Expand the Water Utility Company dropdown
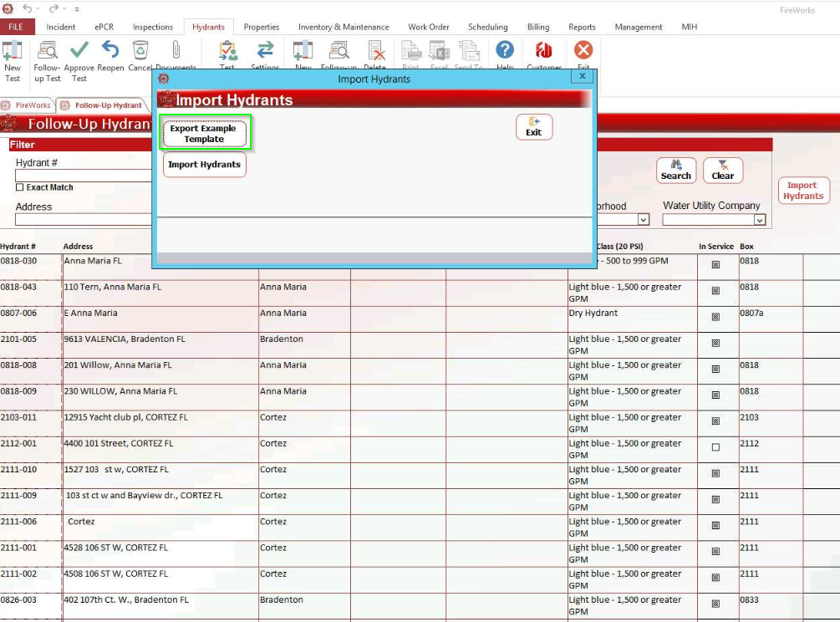Image resolution: width=840 pixels, height=622 pixels. [x=759, y=220]
